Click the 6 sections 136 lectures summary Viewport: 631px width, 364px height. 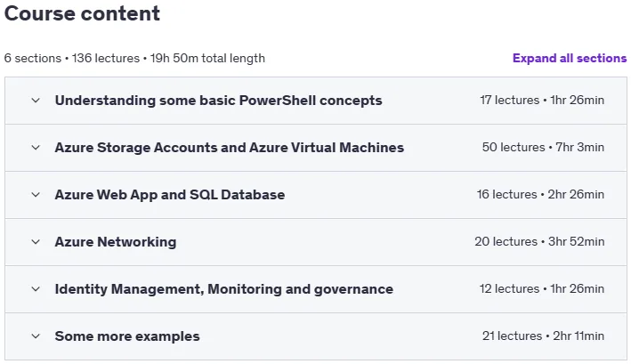(134, 59)
